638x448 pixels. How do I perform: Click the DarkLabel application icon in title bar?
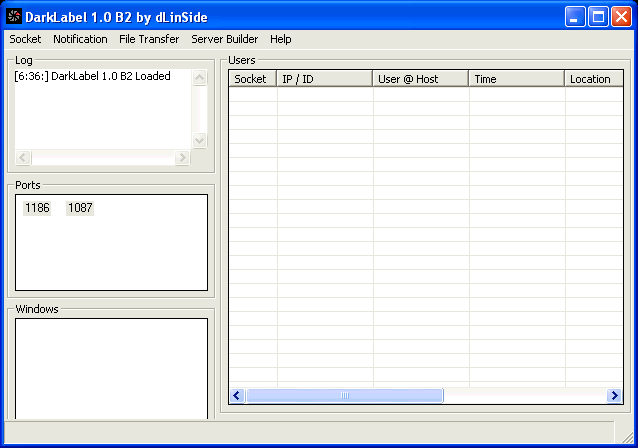[14, 16]
